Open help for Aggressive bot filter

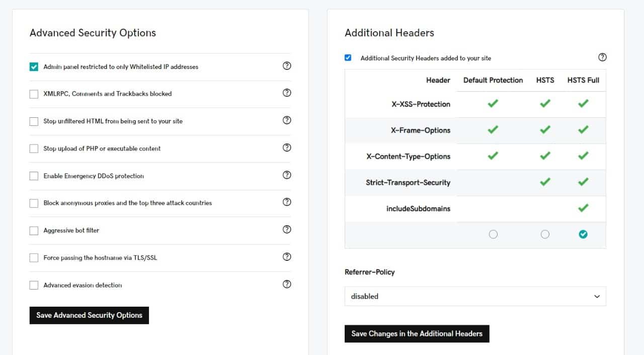pyautogui.click(x=287, y=230)
